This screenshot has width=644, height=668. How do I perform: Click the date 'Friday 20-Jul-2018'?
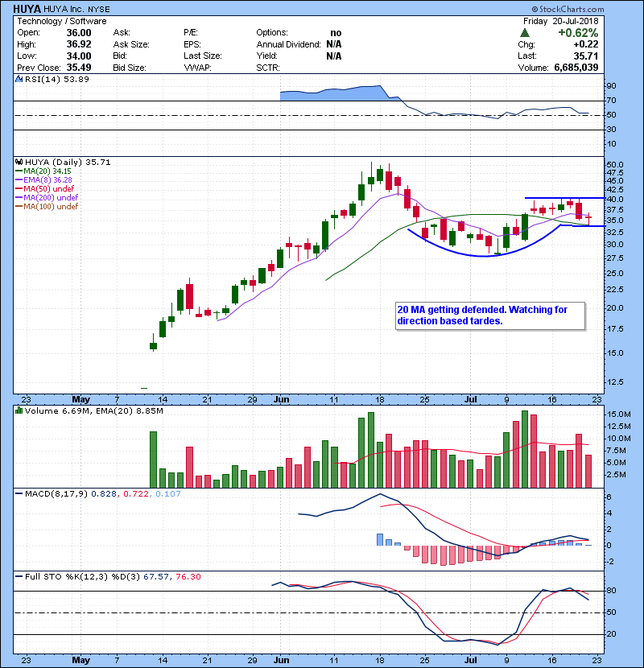click(x=561, y=21)
